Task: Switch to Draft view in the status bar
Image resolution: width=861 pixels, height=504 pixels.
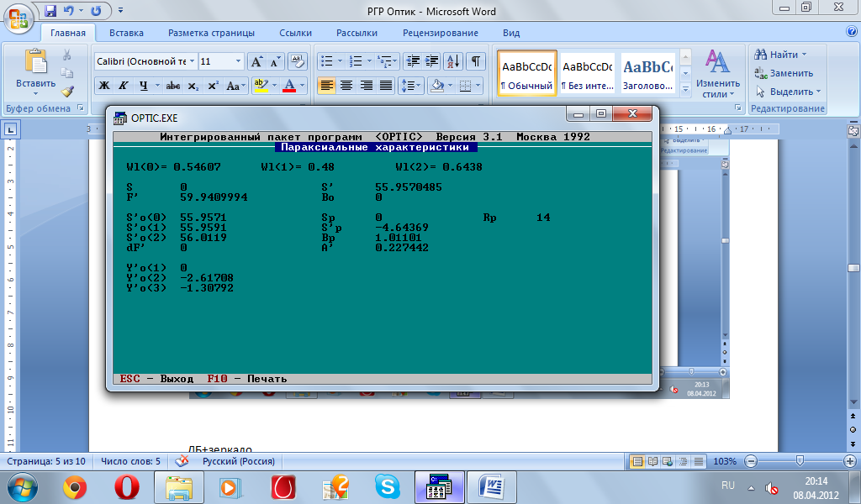Action: (699, 461)
